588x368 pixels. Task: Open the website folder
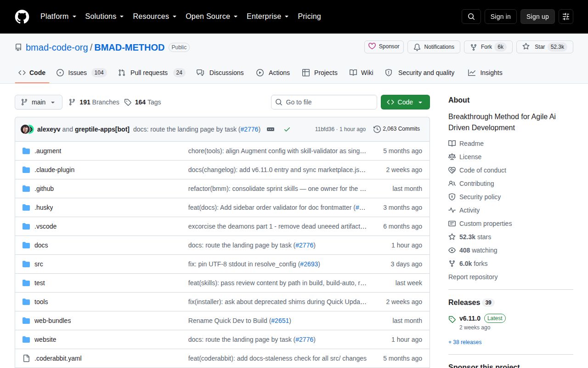45,339
